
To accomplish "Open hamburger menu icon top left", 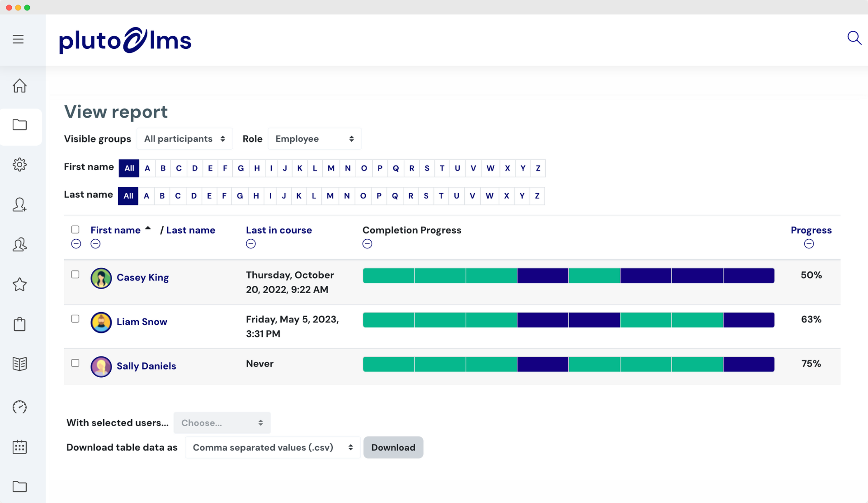I will (x=18, y=39).
